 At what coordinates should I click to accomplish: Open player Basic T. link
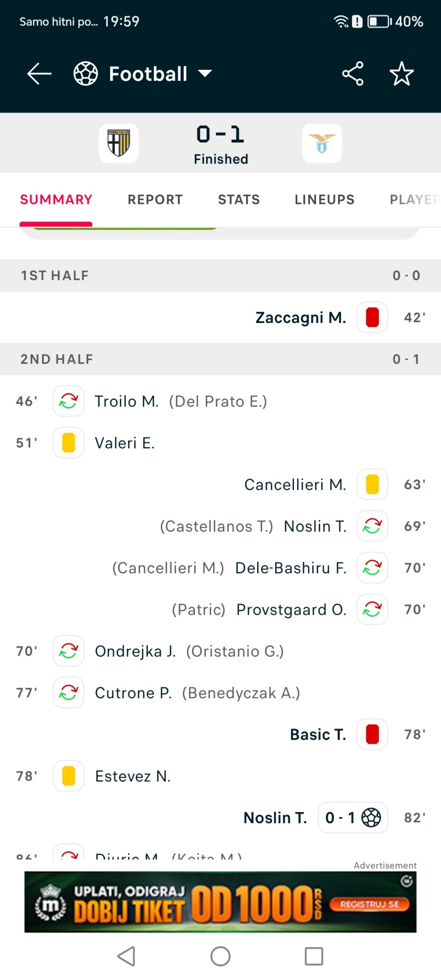[x=318, y=734]
